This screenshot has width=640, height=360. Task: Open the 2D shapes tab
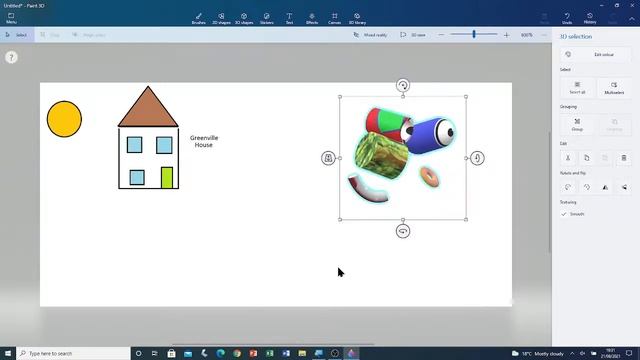[x=221, y=18]
